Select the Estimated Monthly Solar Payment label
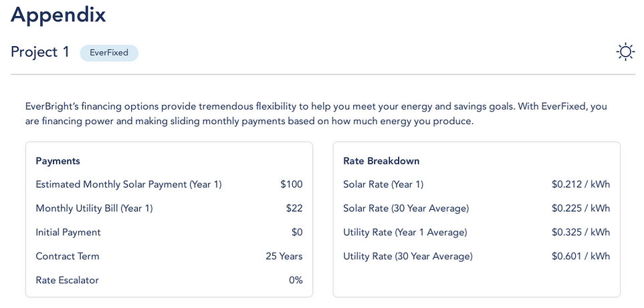Viewport: 644px width, 308px height. (128, 184)
